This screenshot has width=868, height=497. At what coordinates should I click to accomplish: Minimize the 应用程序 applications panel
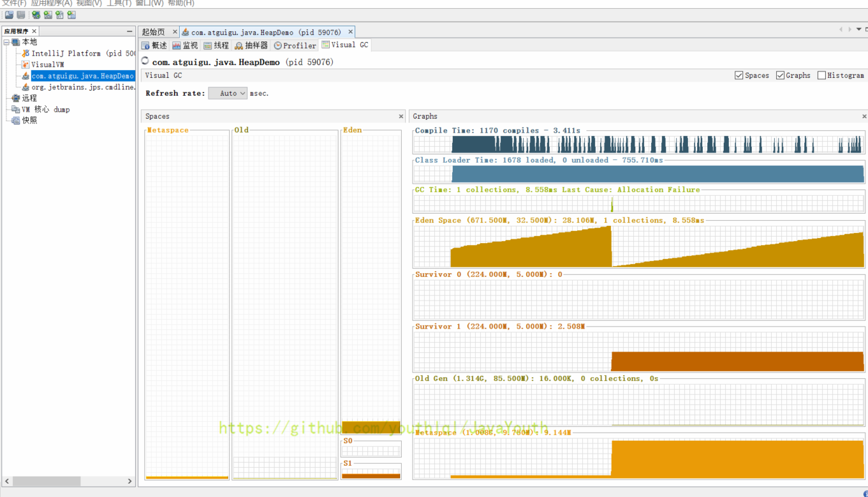pos(129,31)
